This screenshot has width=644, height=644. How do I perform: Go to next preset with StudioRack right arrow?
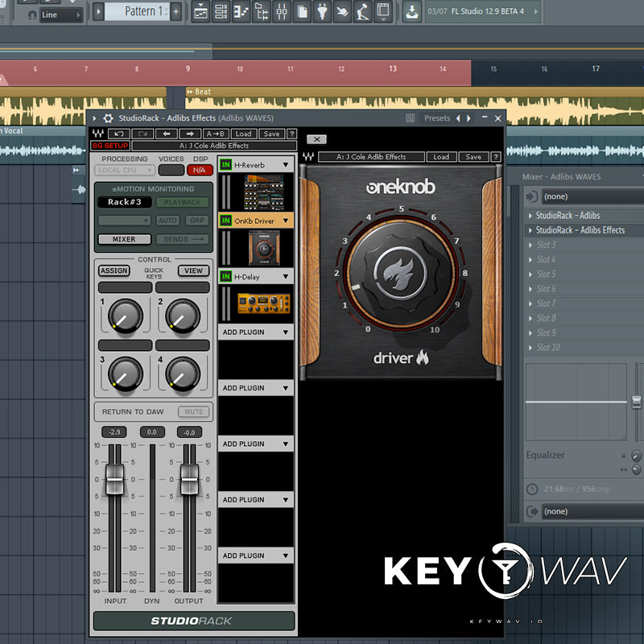click(190, 134)
